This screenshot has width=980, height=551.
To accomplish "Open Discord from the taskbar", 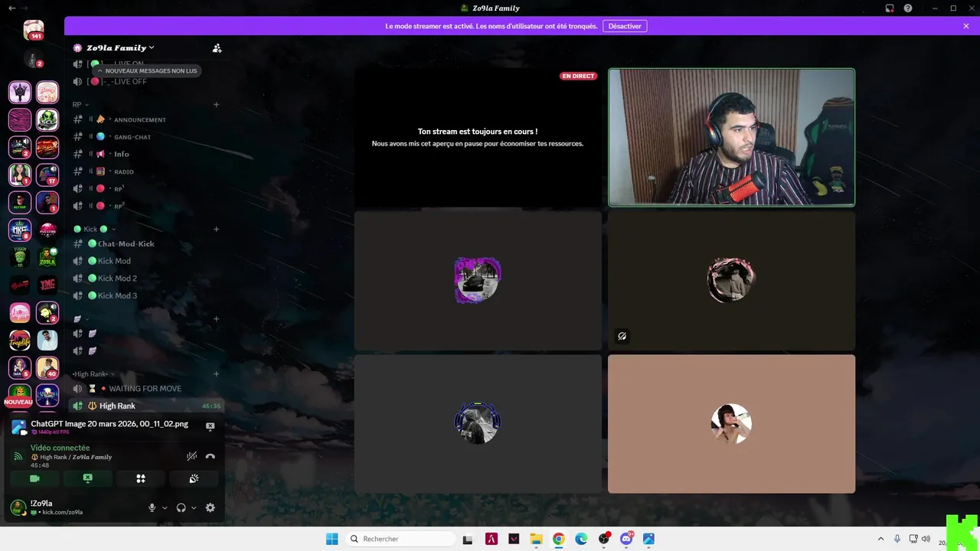I will pos(626,539).
